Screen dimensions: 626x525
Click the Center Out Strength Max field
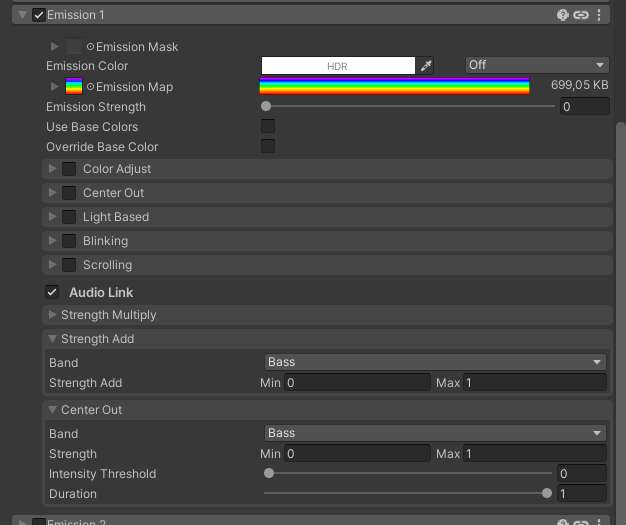535,454
